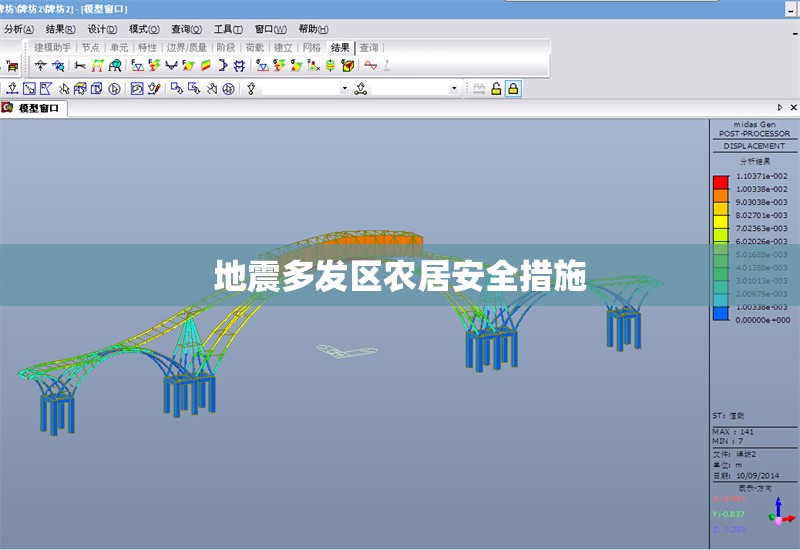Switch to the 荷载 ribbon tab
The width and height of the screenshot is (800, 550).
tap(254, 47)
